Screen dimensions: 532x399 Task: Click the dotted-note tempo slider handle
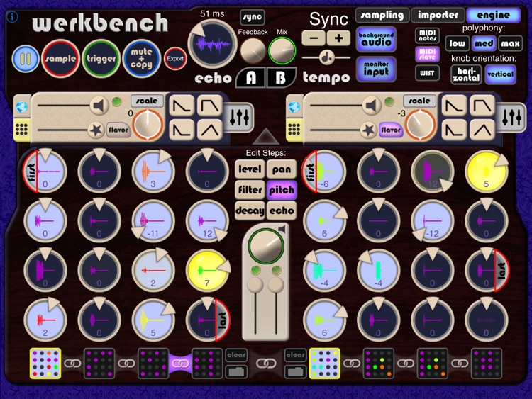327,57
